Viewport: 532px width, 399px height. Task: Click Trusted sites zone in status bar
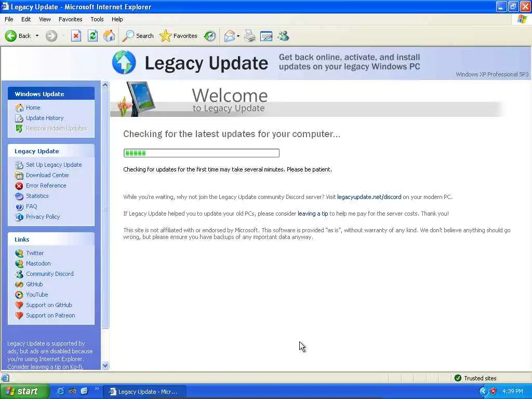[x=476, y=378]
